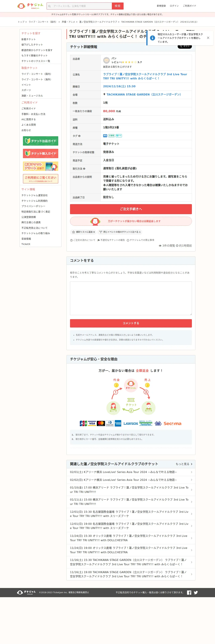This screenshot has width=215, height=644.
Task: Open 新着チケット in sidebar
Action: [x=28, y=39]
